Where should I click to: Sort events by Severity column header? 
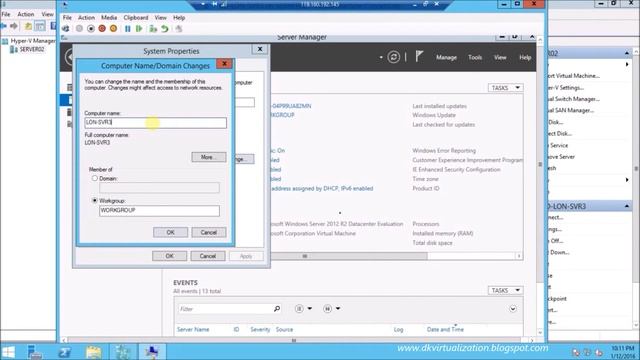pyautogui.click(x=260, y=329)
